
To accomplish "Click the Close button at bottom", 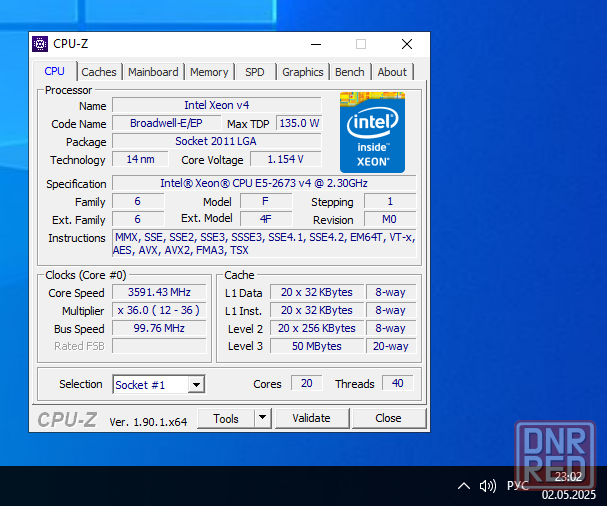I will (388, 418).
